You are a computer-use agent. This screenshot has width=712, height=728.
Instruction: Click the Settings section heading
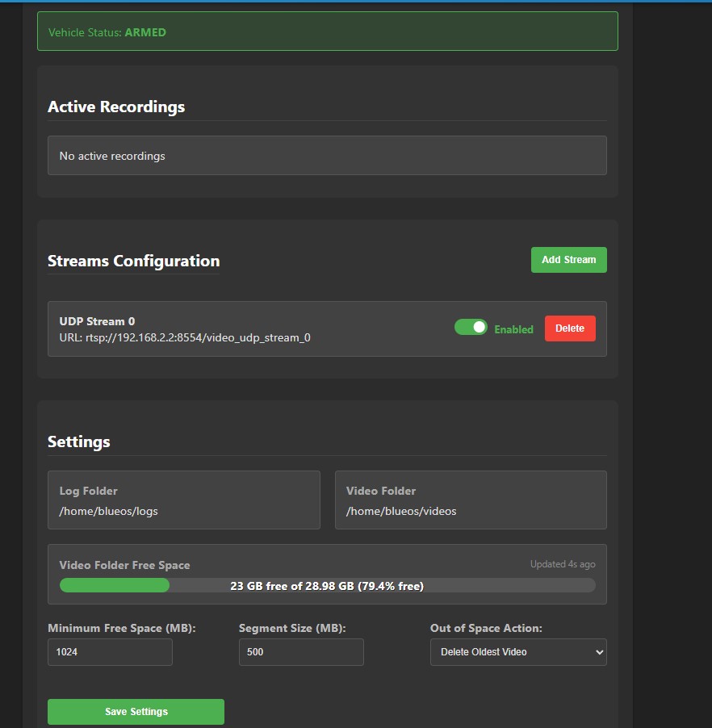point(79,441)
